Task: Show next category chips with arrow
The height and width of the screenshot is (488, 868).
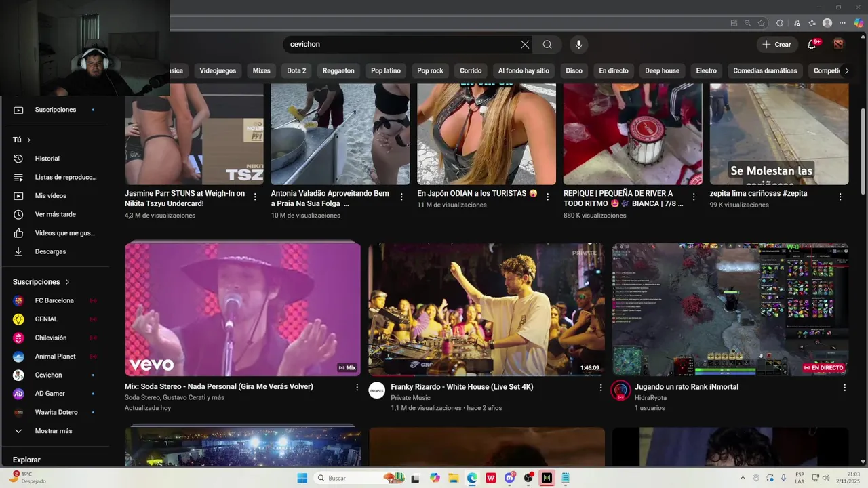Action: [x=846, y=70]
